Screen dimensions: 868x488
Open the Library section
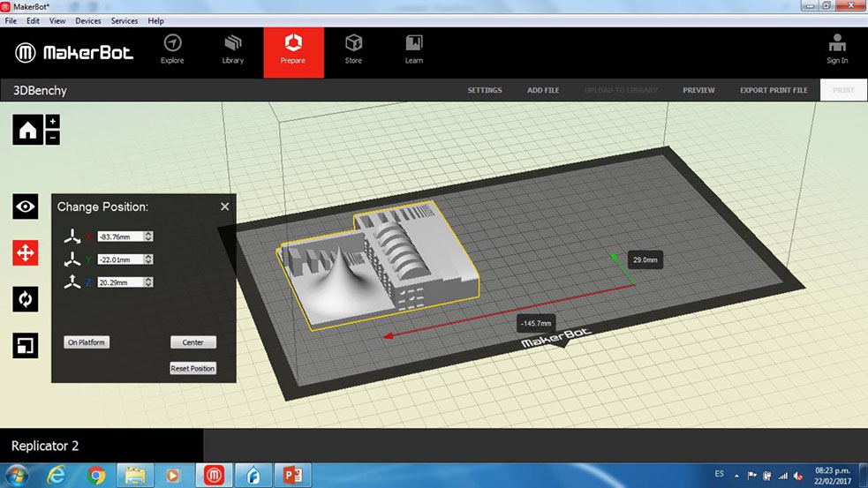coord(233,49)
